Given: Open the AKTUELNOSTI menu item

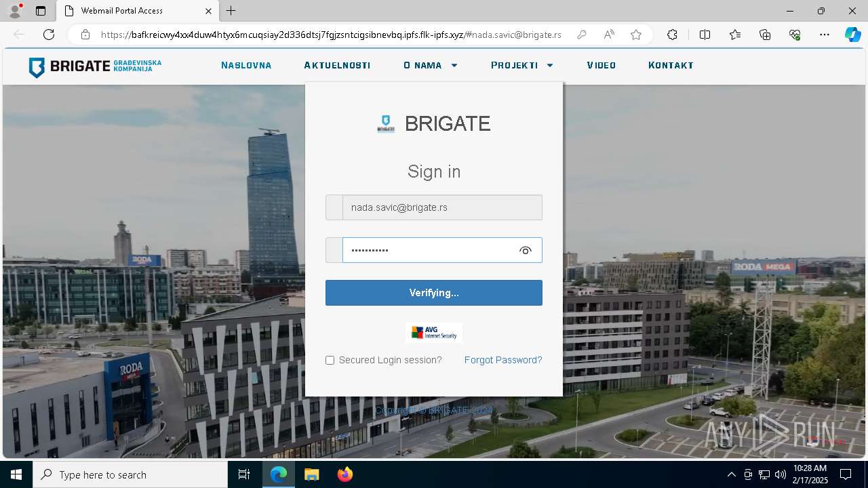Looking at the screenshot, I should coord(337,66).
